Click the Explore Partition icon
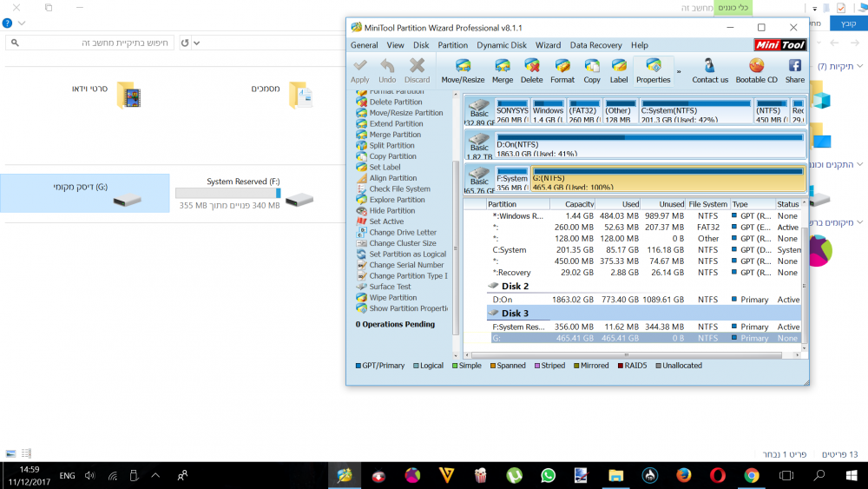The width and height of the screenshot is (868, 489). [x=361, y=200]
